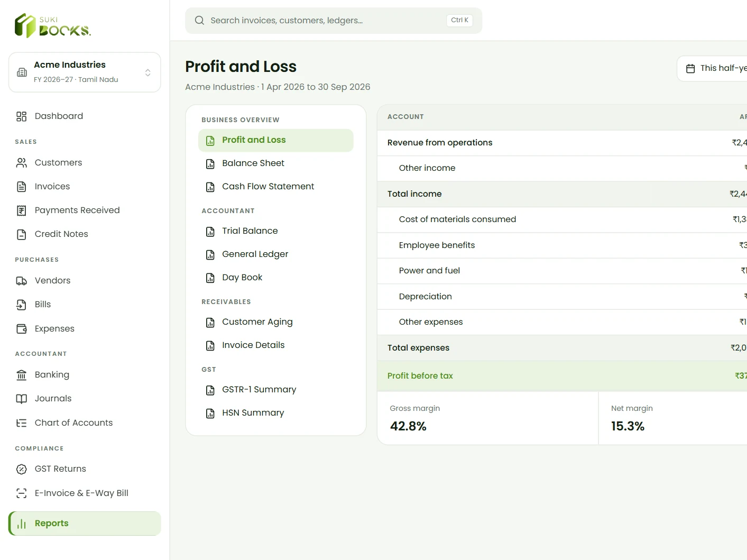Click the Reports bar chart icon

point(21,524)
